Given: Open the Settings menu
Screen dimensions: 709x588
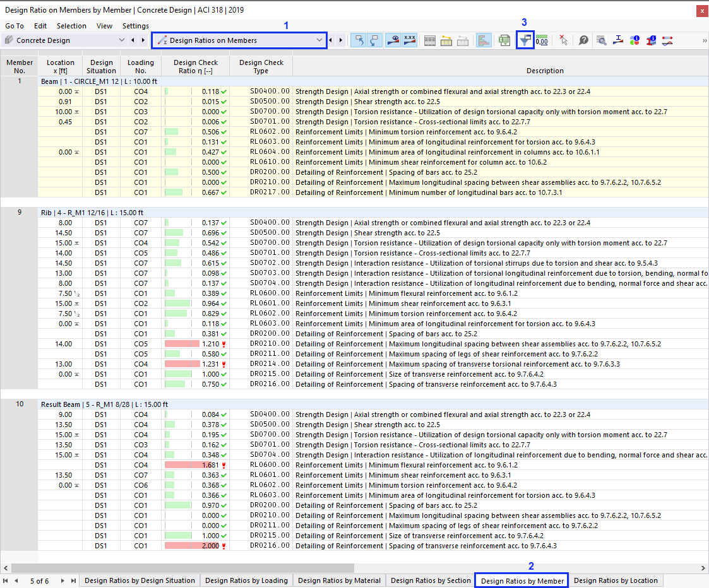Looking at the screenshot, I should click(x=136, y=26).
